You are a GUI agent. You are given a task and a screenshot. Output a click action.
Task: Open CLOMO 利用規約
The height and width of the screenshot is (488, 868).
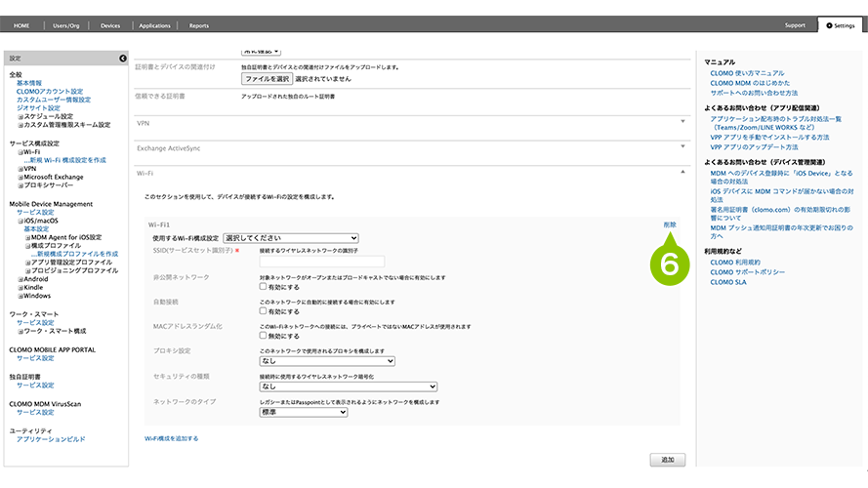735,263
